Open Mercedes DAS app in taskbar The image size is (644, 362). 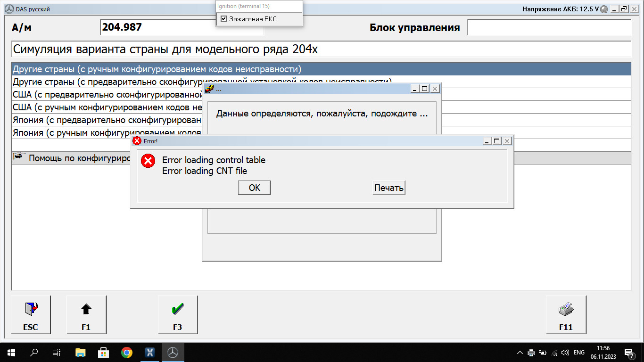[x=173, y=353]
